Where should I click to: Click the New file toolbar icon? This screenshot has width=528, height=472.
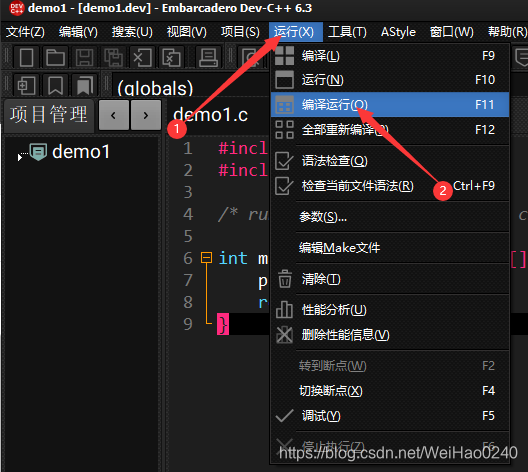point(26,58)
